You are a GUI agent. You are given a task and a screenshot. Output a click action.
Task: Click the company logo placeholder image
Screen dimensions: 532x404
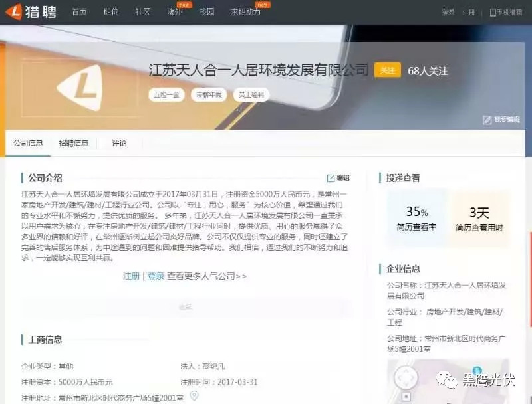point(80,88)
